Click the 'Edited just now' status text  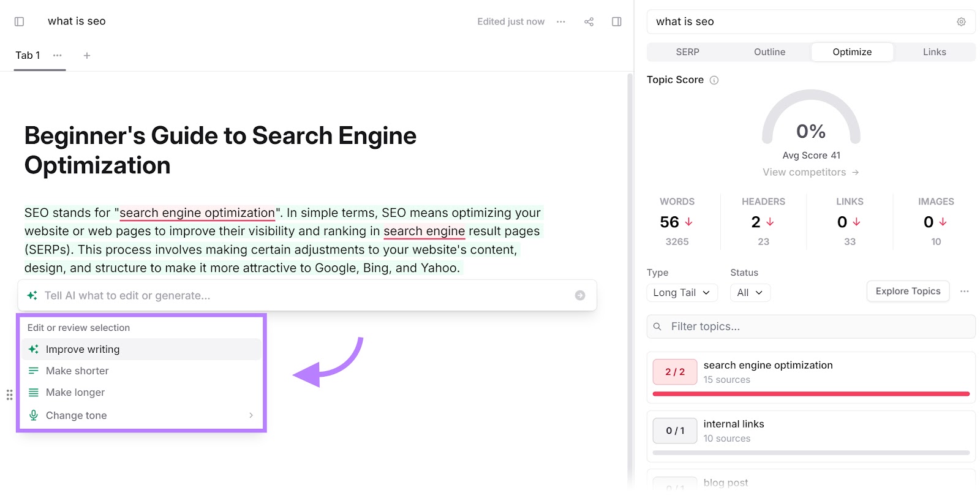pyautogui.click(x=511, y=21)
